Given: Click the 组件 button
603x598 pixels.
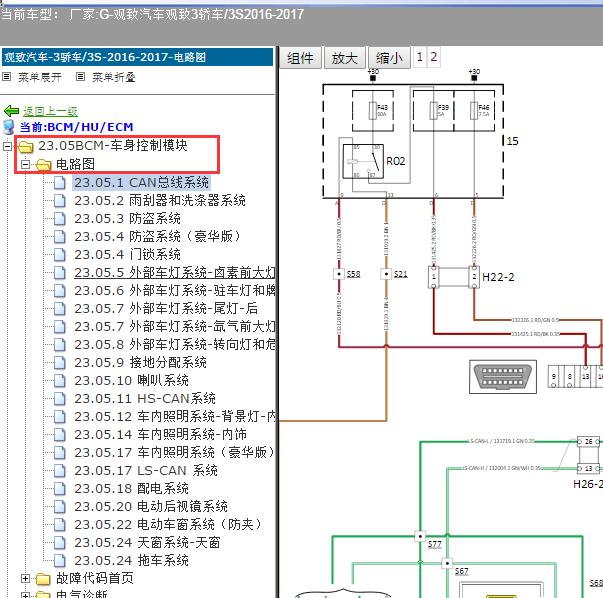Looking at the screenshot, I should [x=300, y=58].
